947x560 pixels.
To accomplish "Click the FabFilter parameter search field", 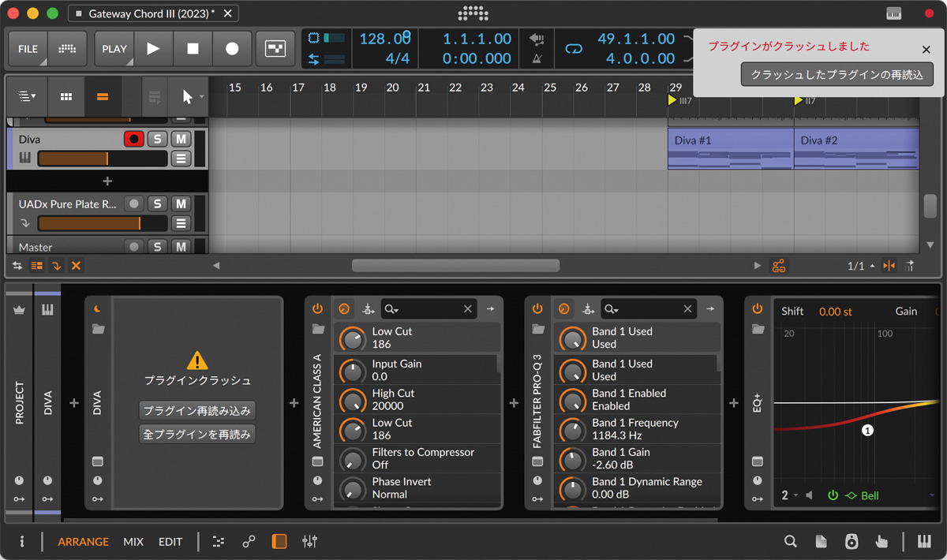I will tap(649, 309).
